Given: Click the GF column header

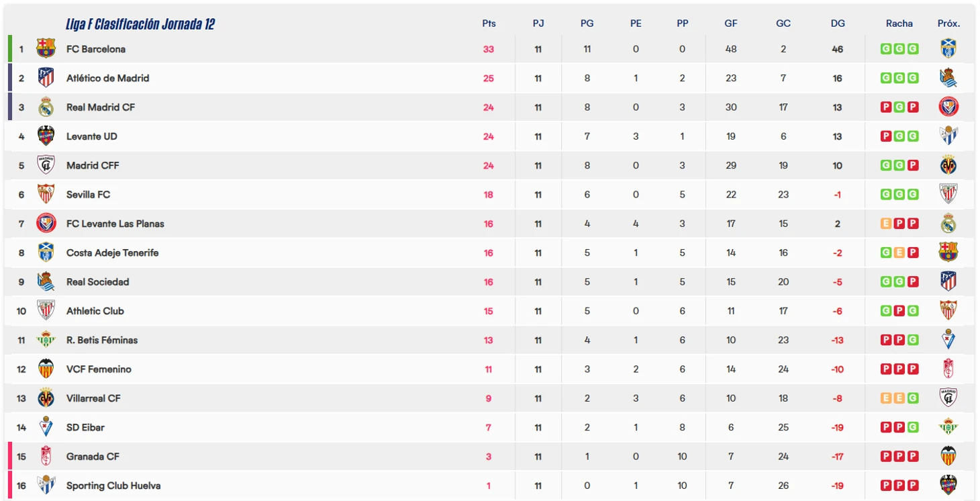Looking at the screenshot, I should click(x=731, y=23).
